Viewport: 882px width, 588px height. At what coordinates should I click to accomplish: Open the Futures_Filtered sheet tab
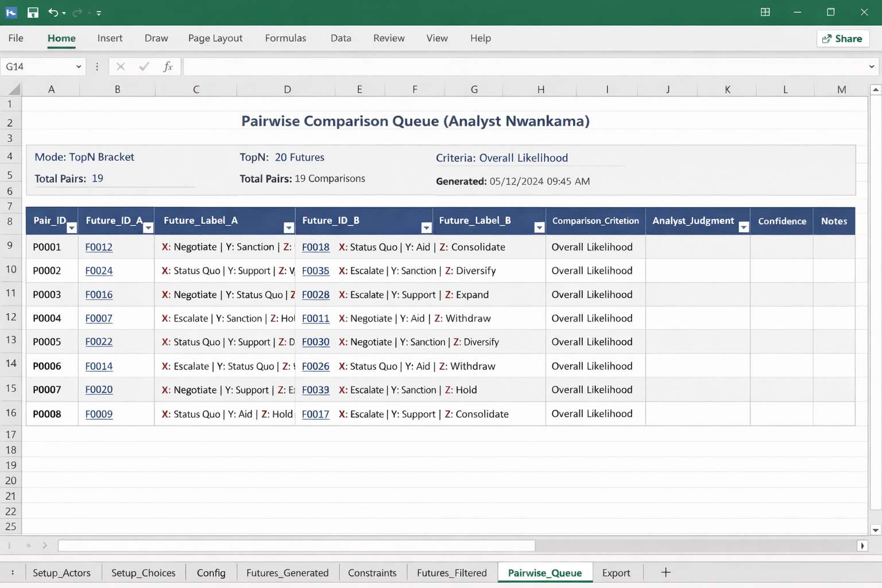coord(452,572)
